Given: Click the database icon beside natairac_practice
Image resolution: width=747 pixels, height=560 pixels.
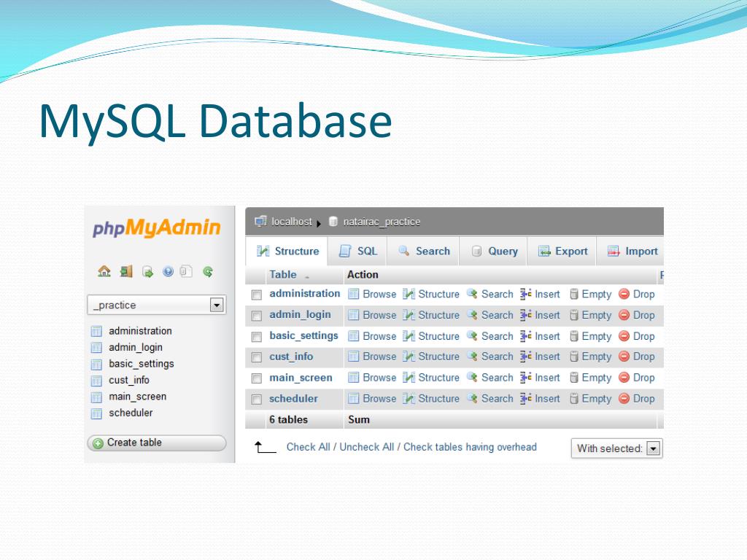Looking at the screenshot, I should (333, 222).
